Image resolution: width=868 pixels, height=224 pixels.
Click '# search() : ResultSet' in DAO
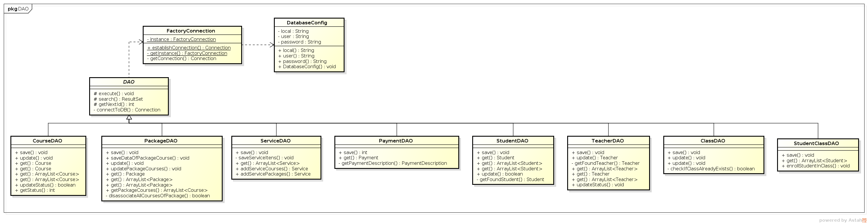tap(118, 99)
